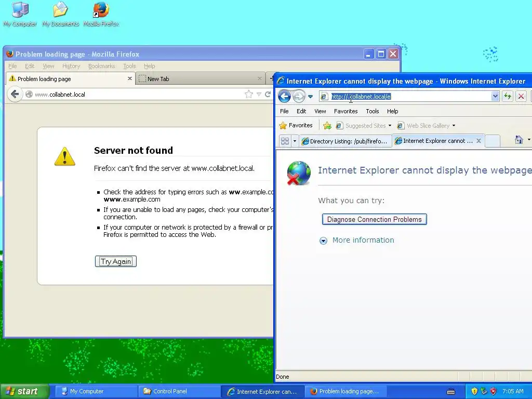The width and height of the screenshot is (532, 399).
Task: Click Add to Favorites Bar star icon
Action: (327, 126)
